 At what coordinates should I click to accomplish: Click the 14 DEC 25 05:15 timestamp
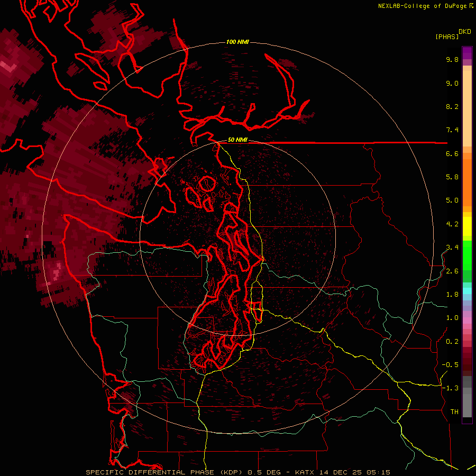point(354,472)
